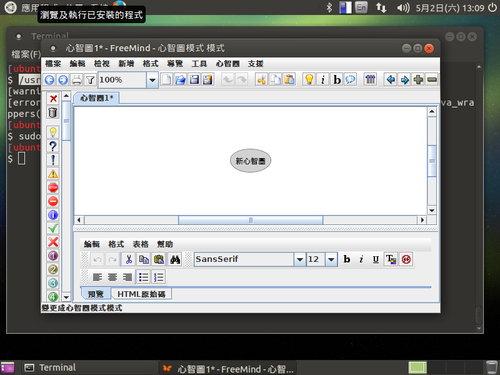
Task: Add the blue info icon to node
Action: [53, 215]
